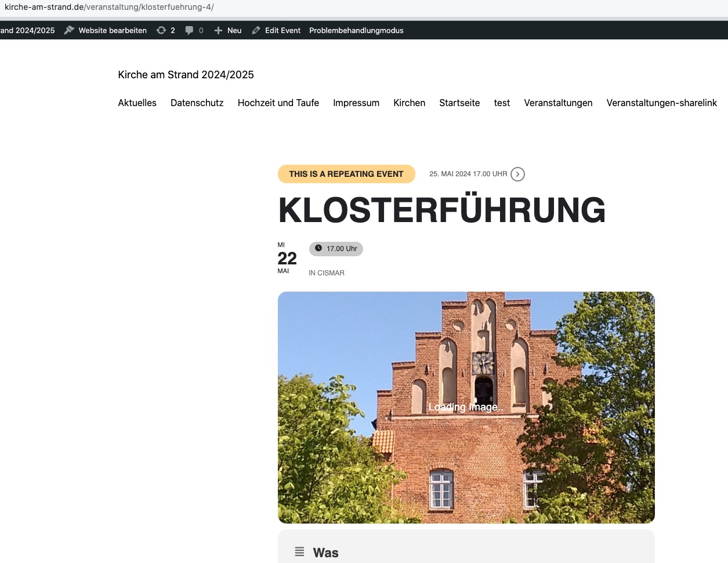
Task: Open Veranstaltungen-sharelink page
Action: [662, 103]
